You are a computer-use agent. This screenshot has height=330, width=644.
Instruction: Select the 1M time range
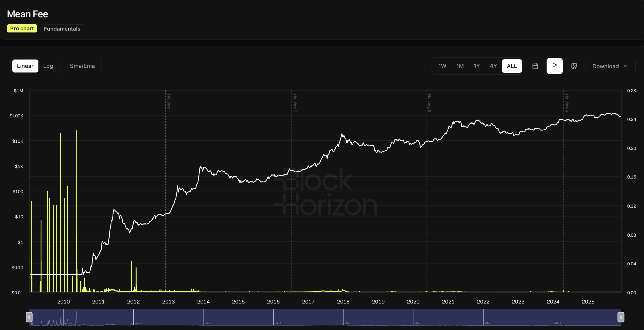pyautogui.click(x=460, y=66)
